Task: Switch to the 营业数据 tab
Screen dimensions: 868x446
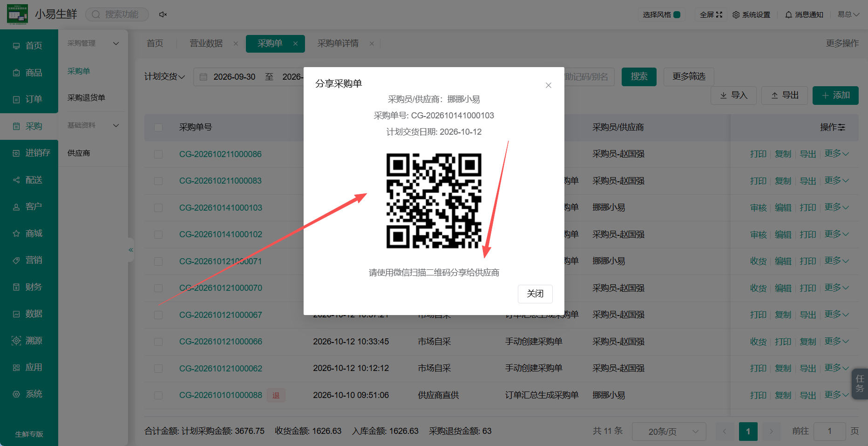Action: [206, 43]
